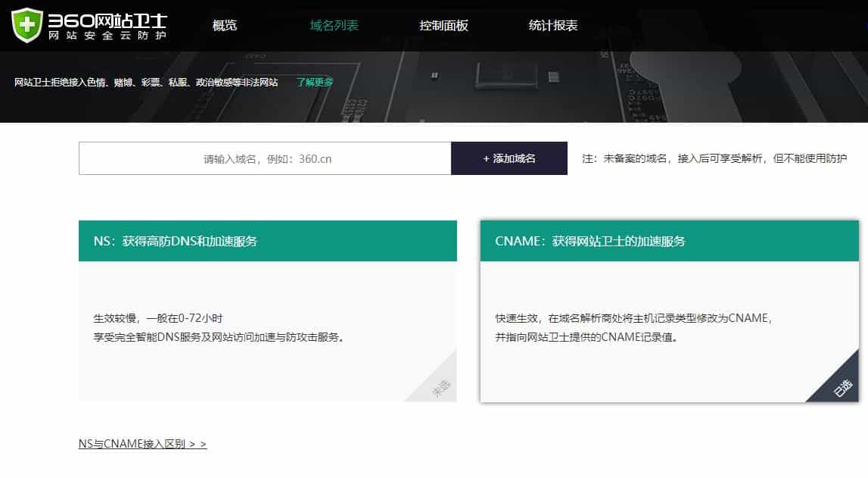868x478 pixels.
Task: Click the NS与CNAME接入区别 link
Action: pos(142,443)
